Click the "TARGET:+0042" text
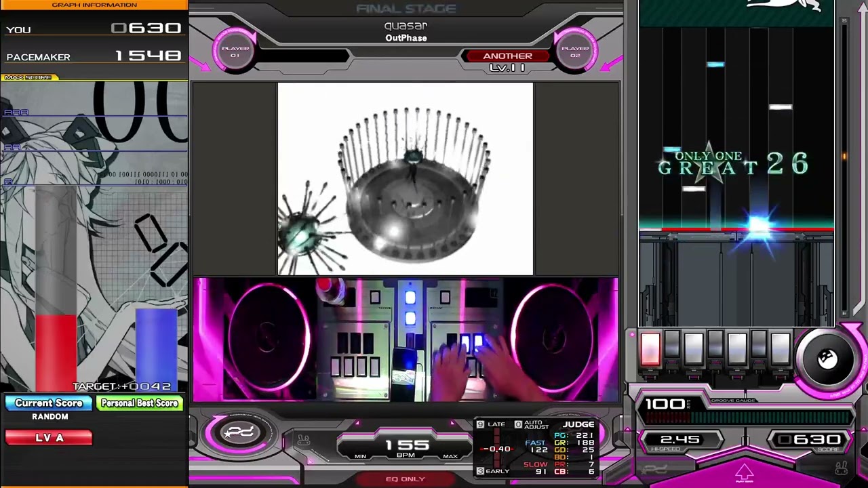 click(122, 386)
